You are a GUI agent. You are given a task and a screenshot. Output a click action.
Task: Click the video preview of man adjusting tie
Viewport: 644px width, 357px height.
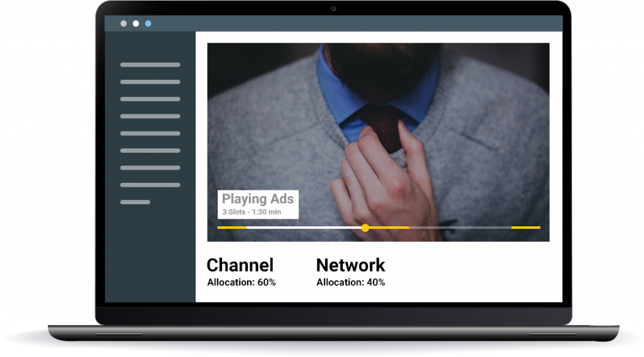pos(378,142)
